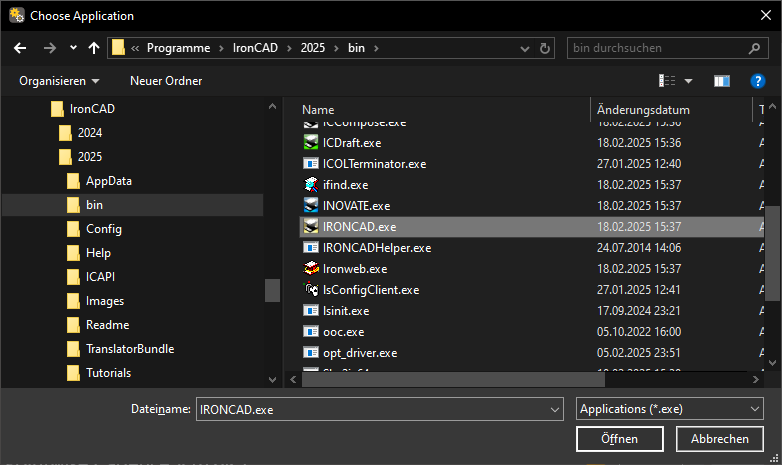Open the recent locations dropdown arrow
The width and height of the screenshot is (782, 465).
(73, 48)
